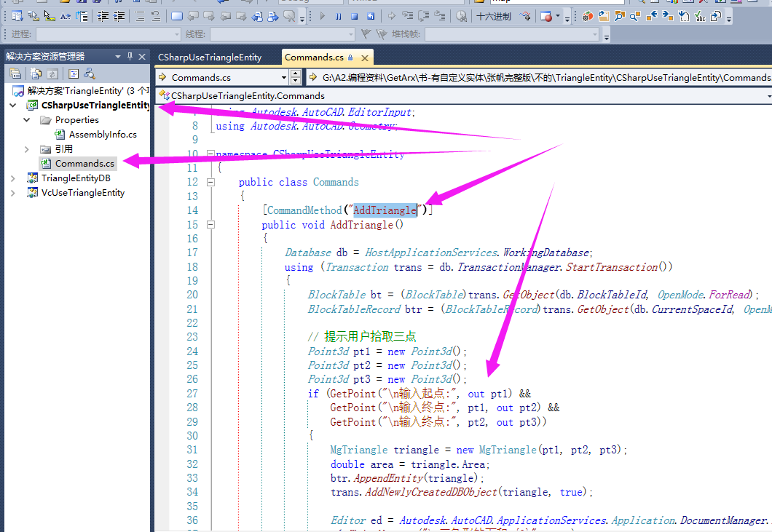This screenshot has width=772, height=532.
Task: Close the Commands.cs tab
Action: 365,58
